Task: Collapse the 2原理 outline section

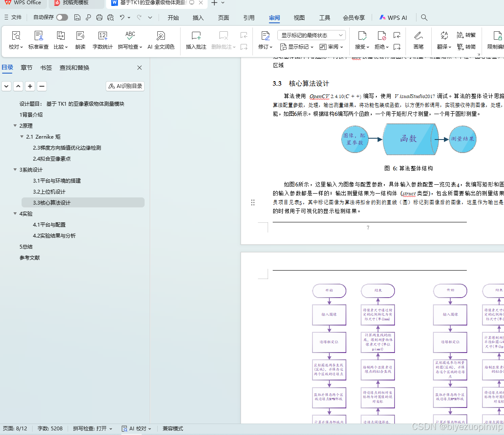Action: (x=15, y=126)
